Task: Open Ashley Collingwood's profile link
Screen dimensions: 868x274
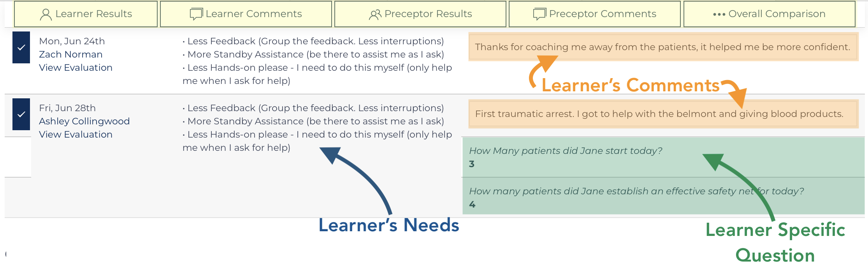Action: [x=84, y=121]
